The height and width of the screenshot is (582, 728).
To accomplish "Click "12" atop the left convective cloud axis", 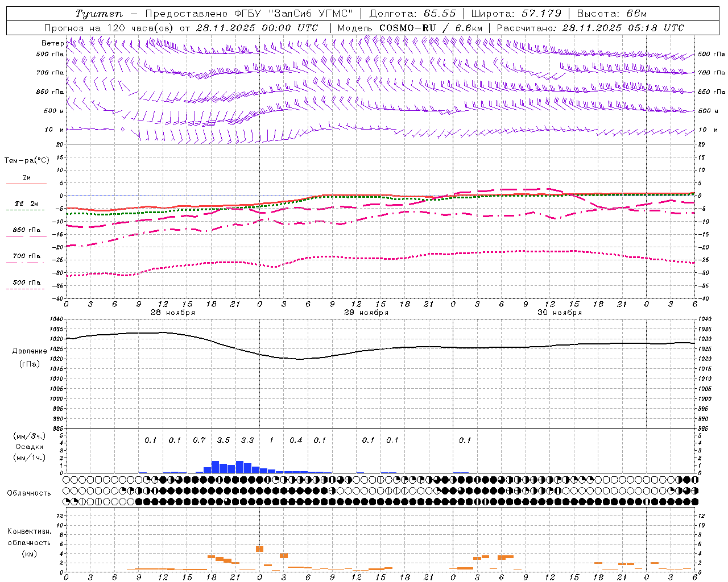I will [60, 516].
